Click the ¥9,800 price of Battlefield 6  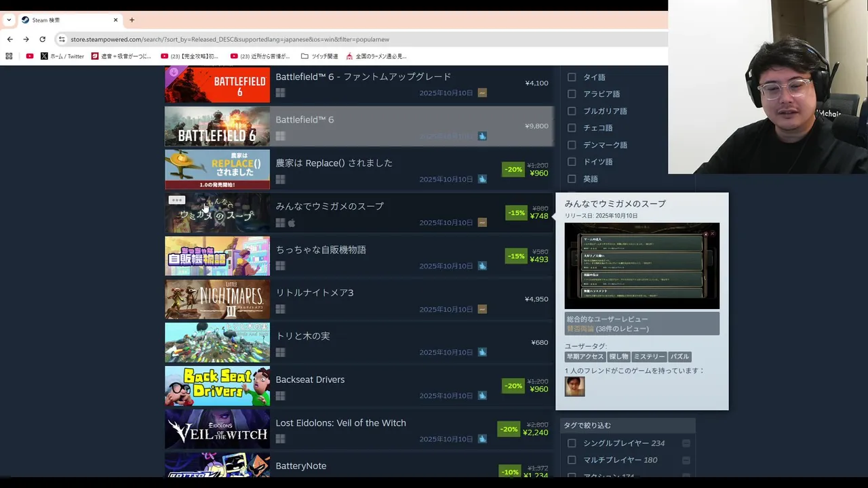[x=536, y=126]
